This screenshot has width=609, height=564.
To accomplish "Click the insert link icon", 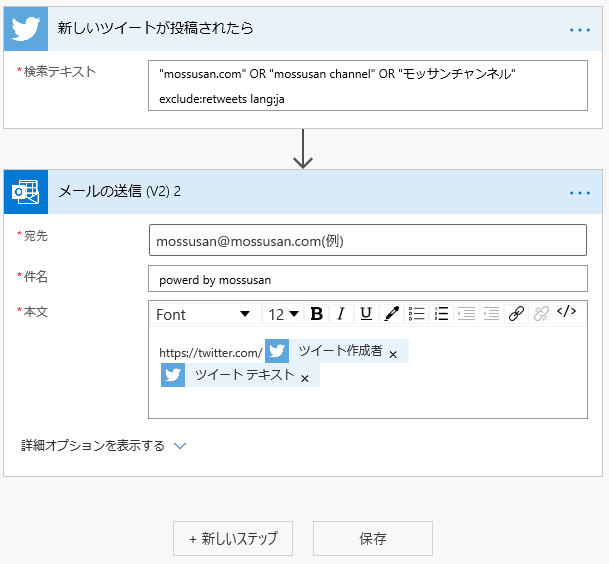I will point(516,314).
